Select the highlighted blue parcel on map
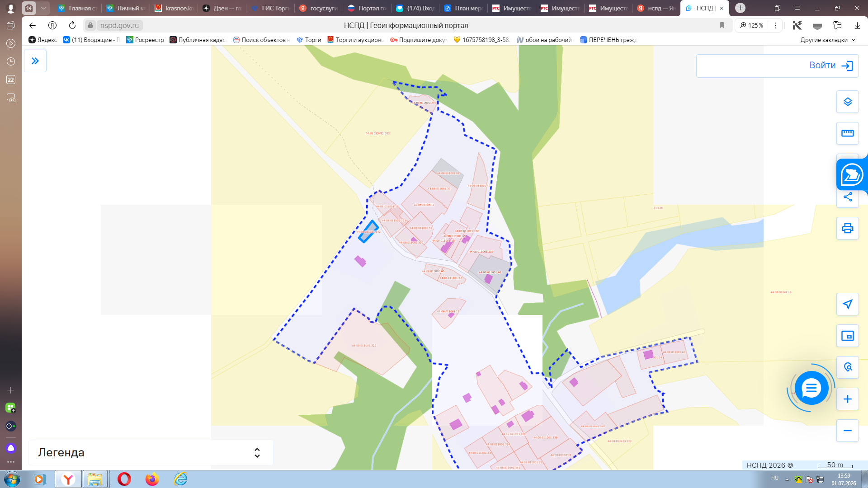This screenshot has width=868, height=488. 368,231
